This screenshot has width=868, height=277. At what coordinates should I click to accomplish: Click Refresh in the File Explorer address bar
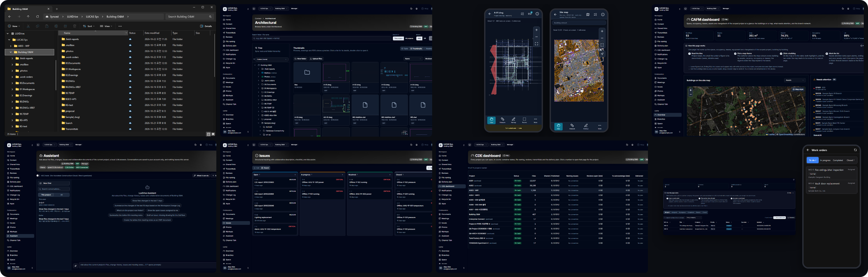pos(37,17)
